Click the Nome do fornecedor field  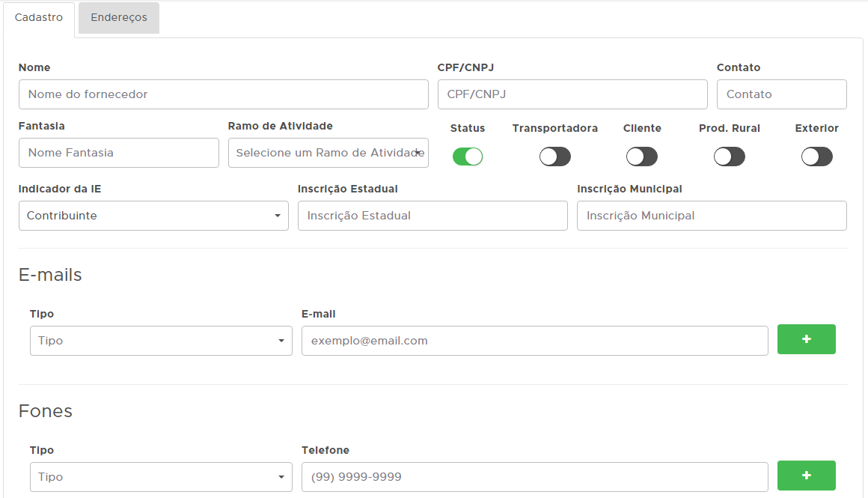pyautogui.click(x=223, y=94)
